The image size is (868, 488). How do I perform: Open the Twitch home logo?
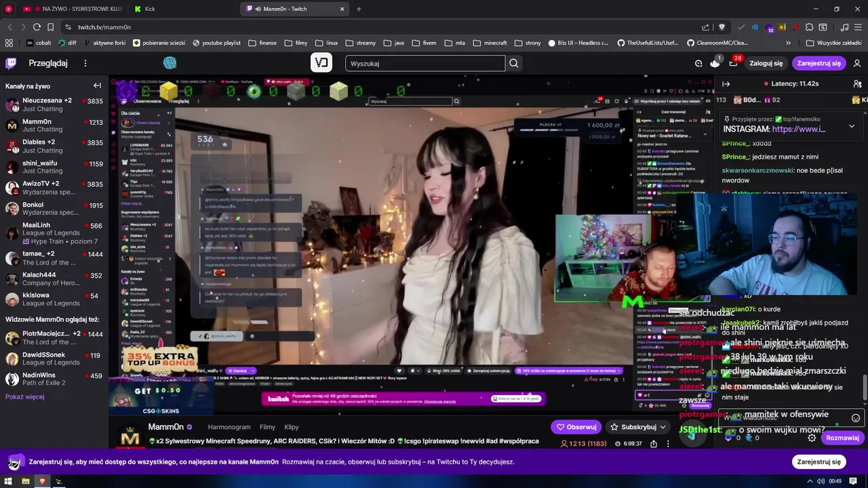11,63
